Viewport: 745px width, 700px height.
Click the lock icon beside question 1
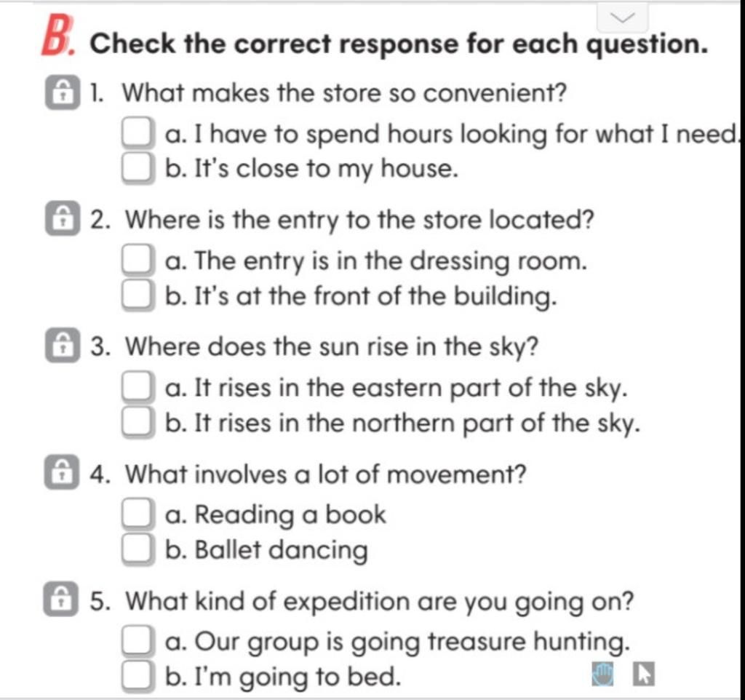click(x=63, y=94)
